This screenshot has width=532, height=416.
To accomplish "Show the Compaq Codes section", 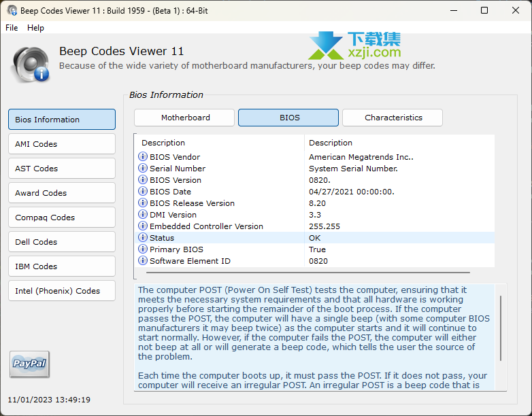I will [x=62, y=218].
